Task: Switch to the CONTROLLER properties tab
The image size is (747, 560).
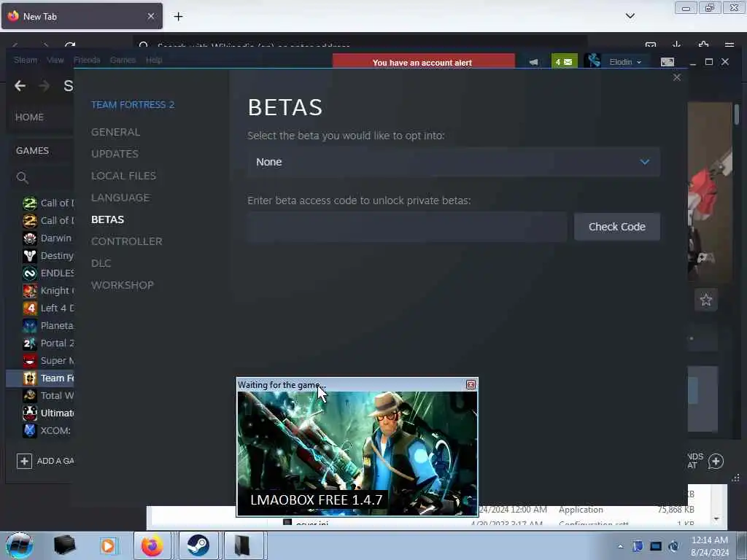Action: tap(127, 241)
